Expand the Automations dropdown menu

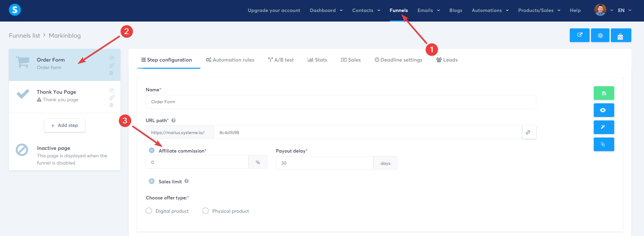pos(490,10)
